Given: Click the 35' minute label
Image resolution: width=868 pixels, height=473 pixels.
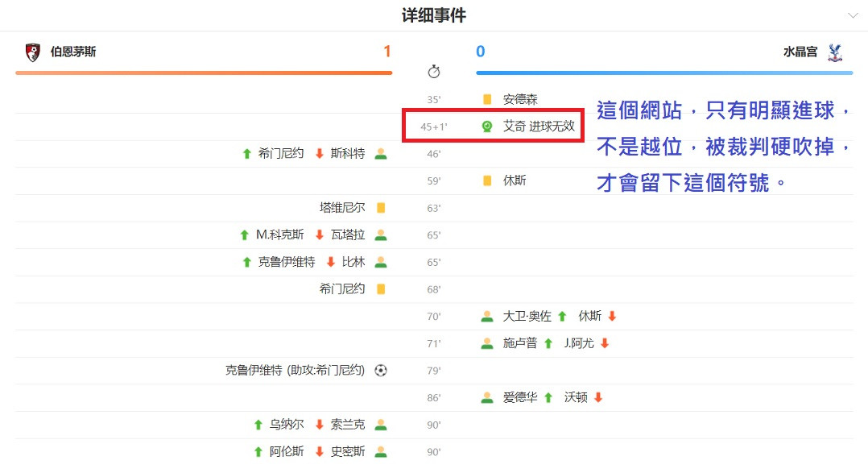Looking at the screenshot, I should pos(434,100).
